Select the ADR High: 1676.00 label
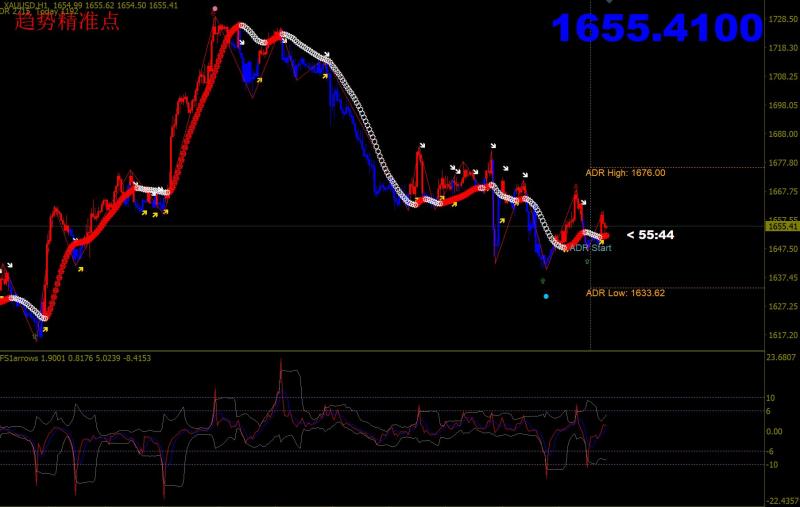Viewport: 800px width, 507px height. point(625,173)
